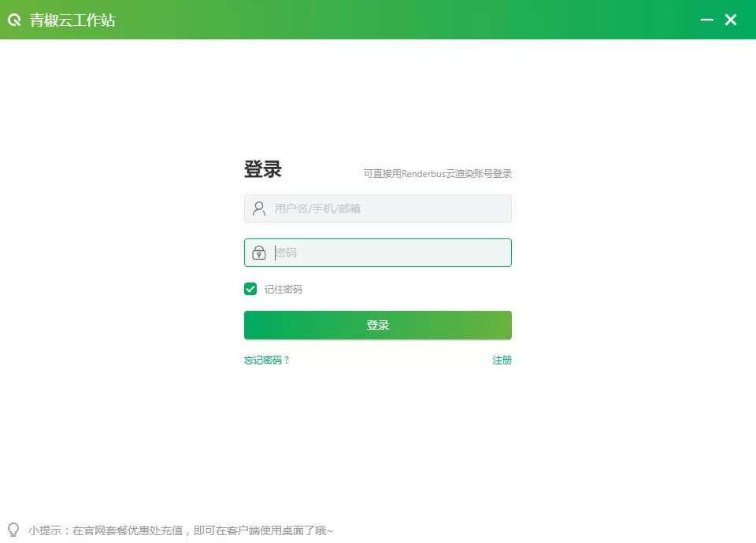Click the large 登录 heading

pyautogui.click(x=263, y=169)
